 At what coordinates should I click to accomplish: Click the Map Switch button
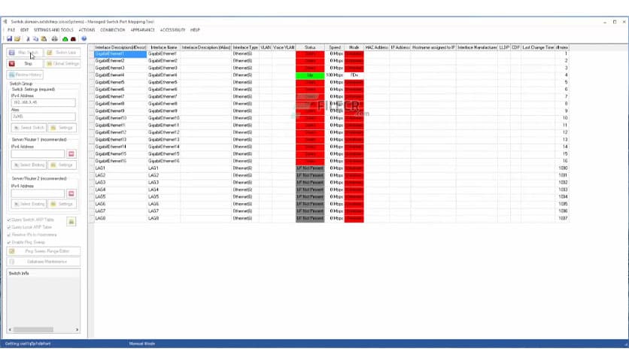click(x=25, y=53)
